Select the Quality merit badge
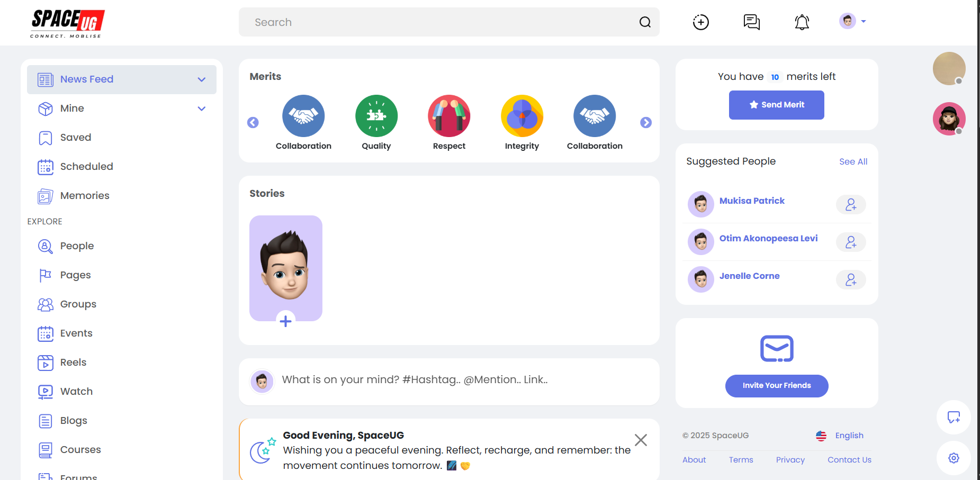The image size is (980, 480). (376, 116)
